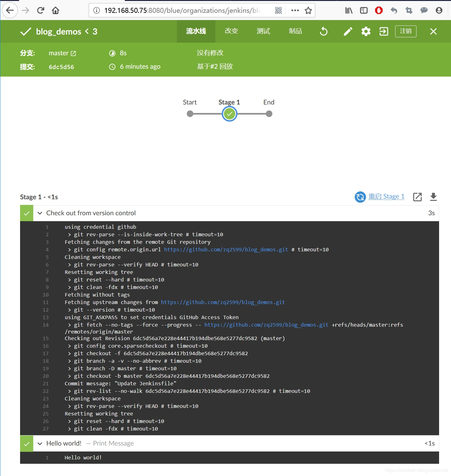
Task: Open the screenshot crop extension icon
Action: click(x=409, y=10)
